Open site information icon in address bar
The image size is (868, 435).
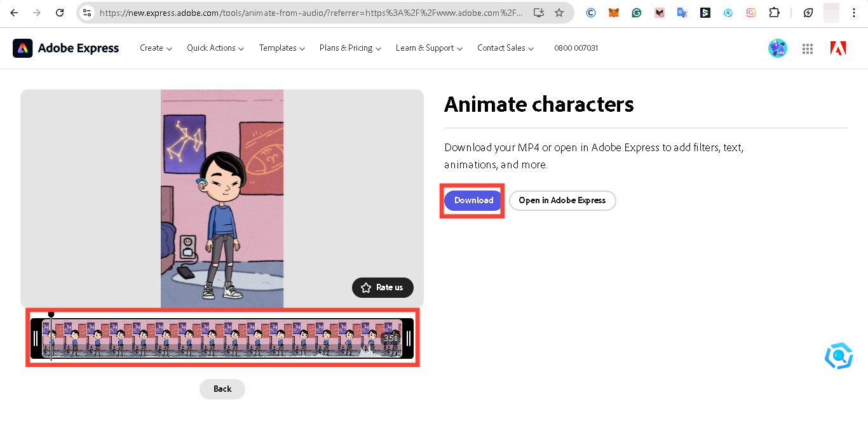click(x=88, y=13)
